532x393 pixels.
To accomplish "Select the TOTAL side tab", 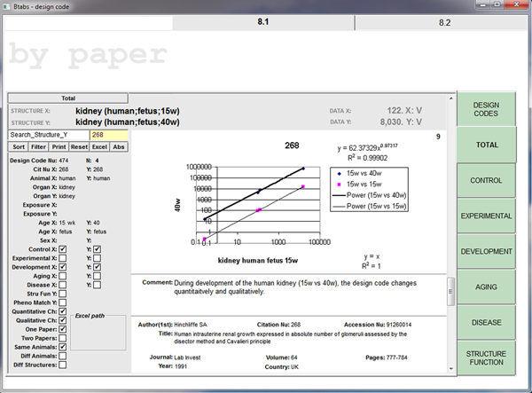I will [x=487, y=145].
